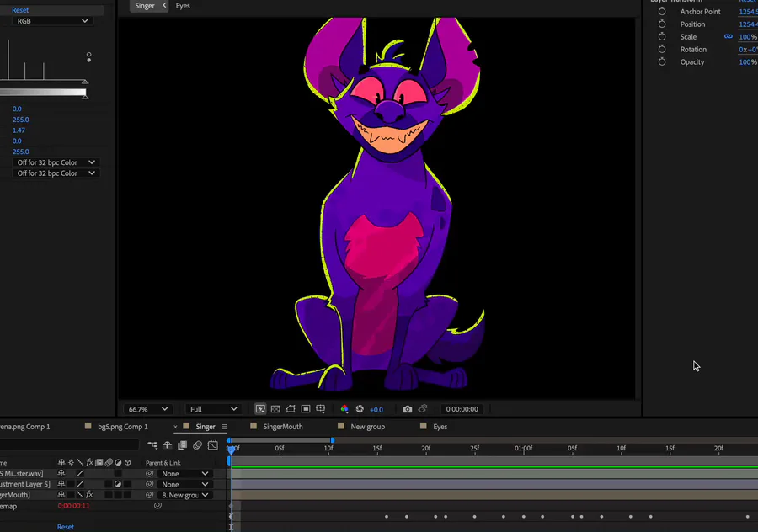Screen dimensions: 758x532
Task: Toggle shy switch on the .wav layer
Action: point(61,474)
